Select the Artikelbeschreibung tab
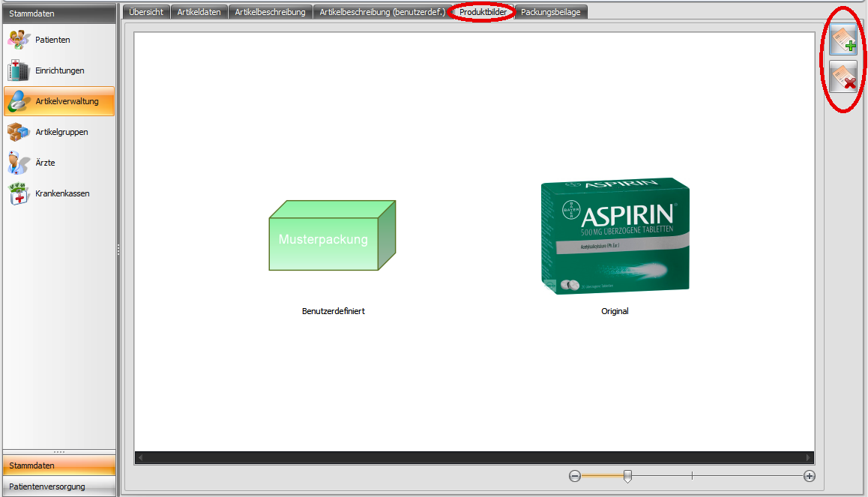Screen dimensions: 868x497 pyautogui.click(x=270, y=12)
